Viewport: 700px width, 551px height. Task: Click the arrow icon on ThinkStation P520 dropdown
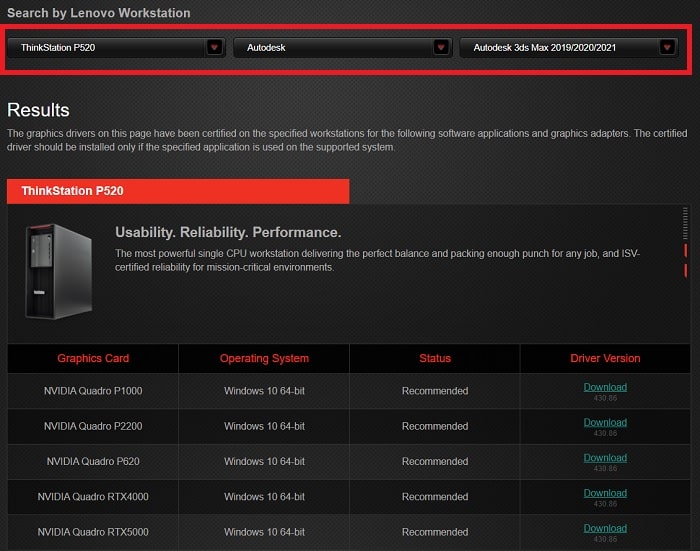pos(215,47)
